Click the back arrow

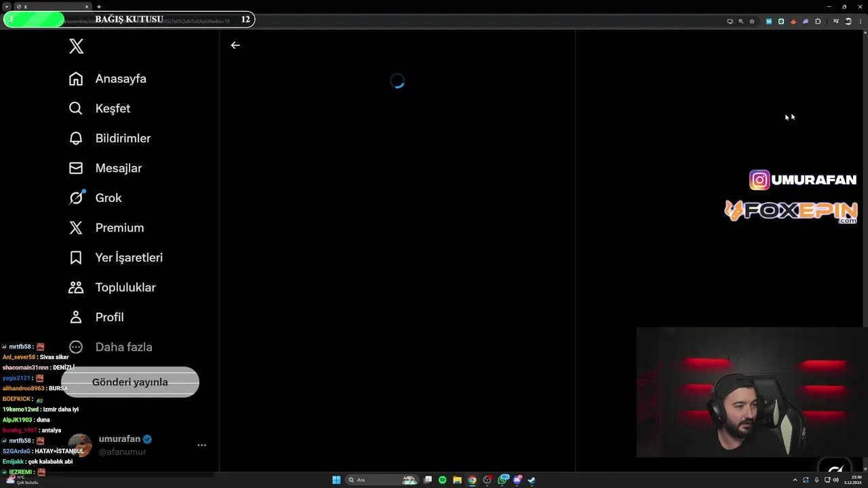235,45
